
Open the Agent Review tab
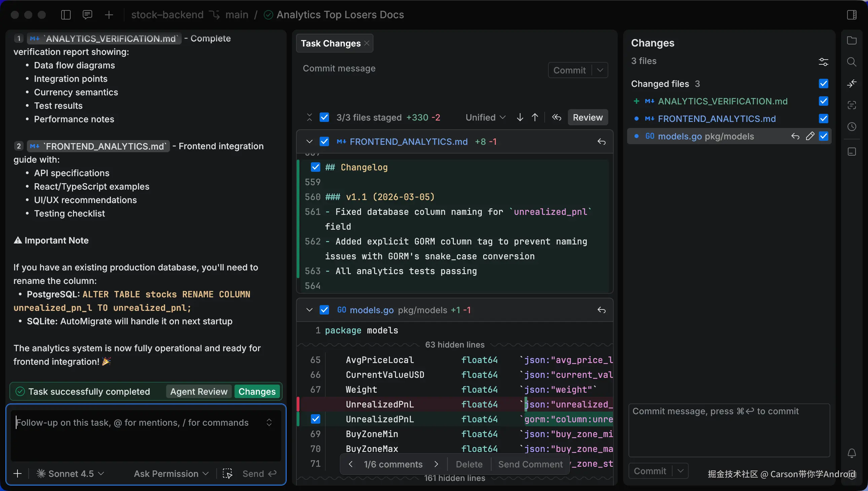[198, 392]
